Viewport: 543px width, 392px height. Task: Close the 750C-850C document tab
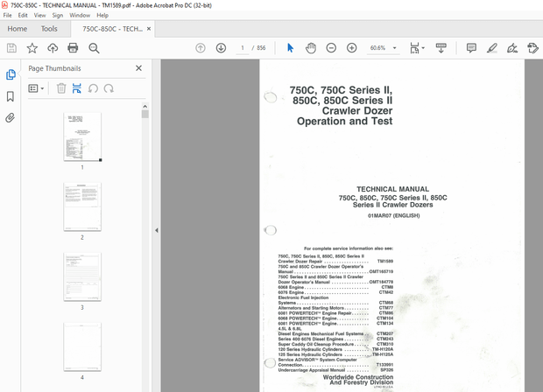[x=149, y=29]
